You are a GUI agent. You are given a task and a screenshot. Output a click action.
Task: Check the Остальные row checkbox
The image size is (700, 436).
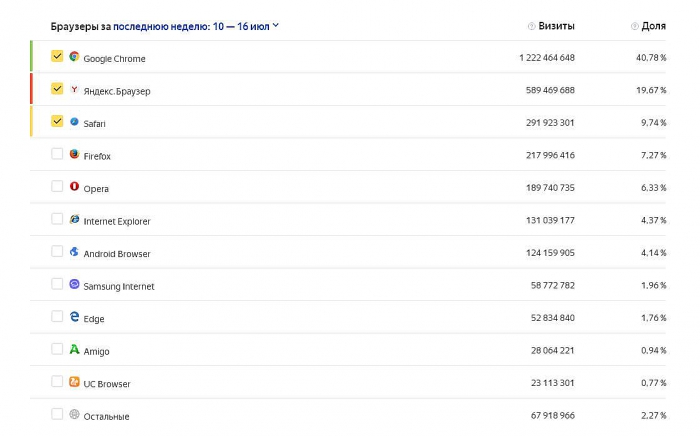57,414
